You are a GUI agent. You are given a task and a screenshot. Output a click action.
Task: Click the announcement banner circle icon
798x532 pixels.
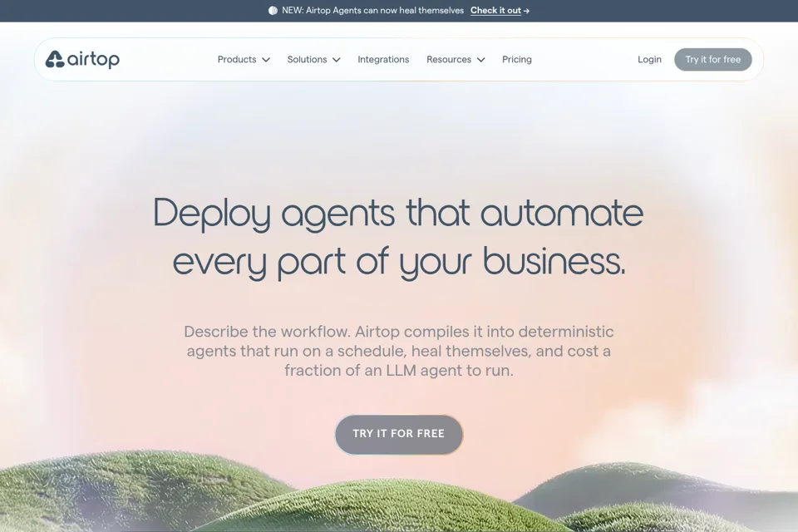pyautogui.click(x=273, y=11)
